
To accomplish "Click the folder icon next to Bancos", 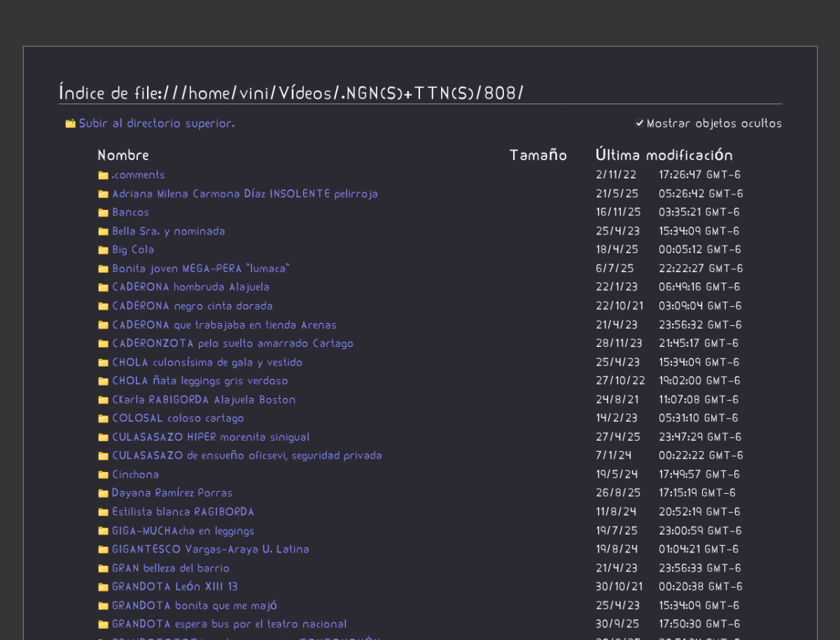I will click(x=103, y=212).
